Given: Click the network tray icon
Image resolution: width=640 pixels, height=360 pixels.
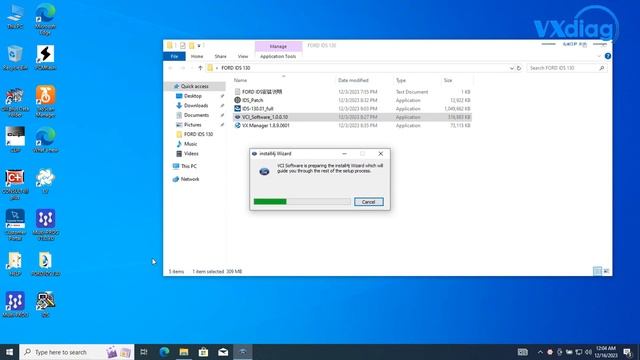Looking at the screenshot, I should [x=579, y=352].
